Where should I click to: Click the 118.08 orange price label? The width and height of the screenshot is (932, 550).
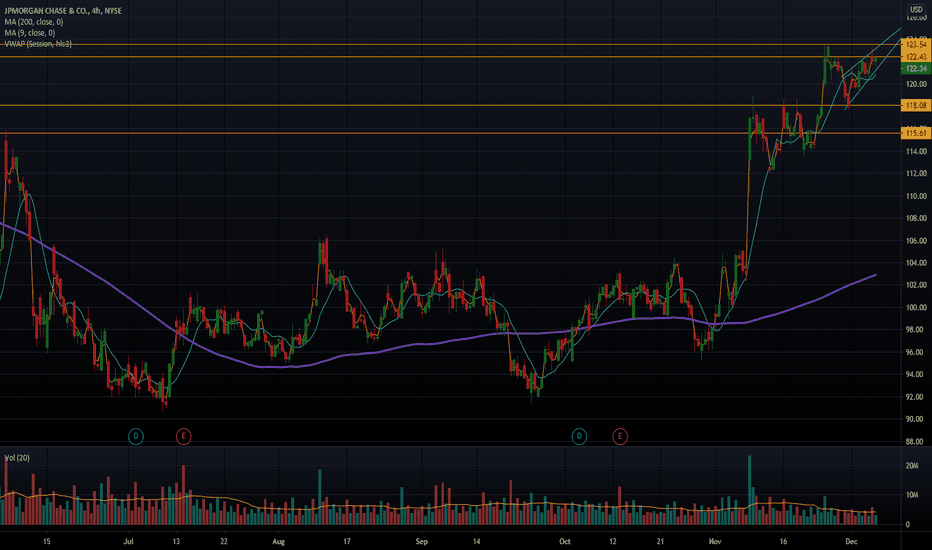[916, 105]
